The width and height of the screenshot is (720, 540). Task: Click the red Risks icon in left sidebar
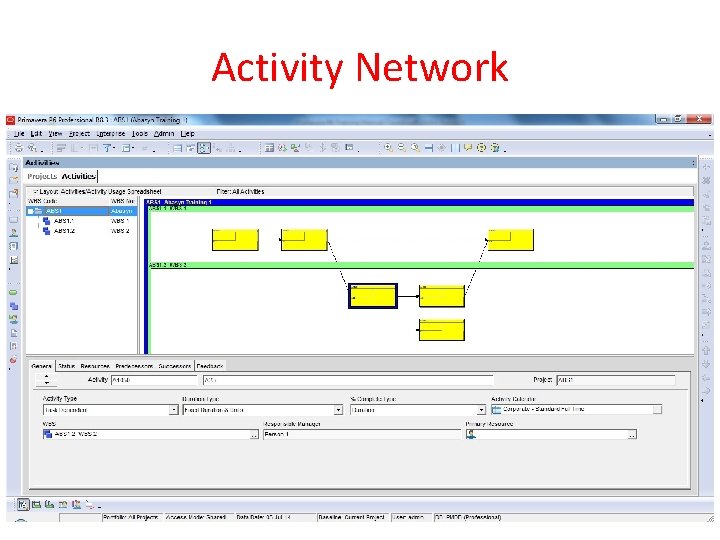point(13,360)
